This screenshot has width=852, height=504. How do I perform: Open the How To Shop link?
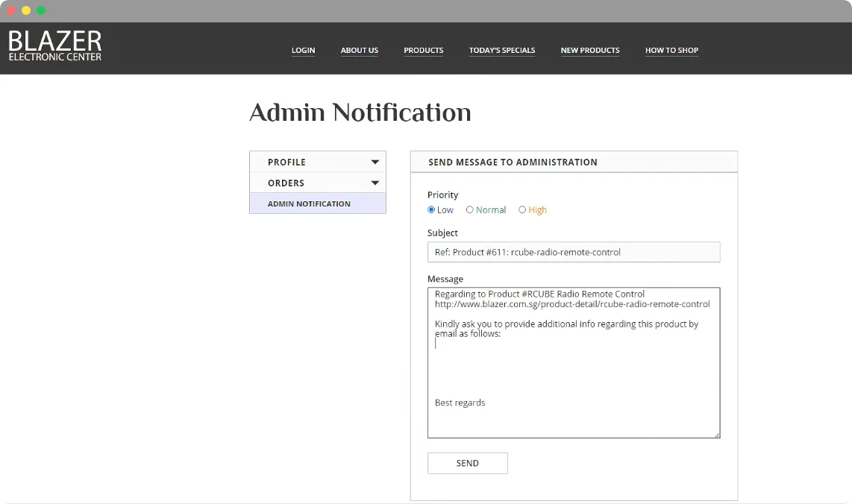(x=671, y=50)
